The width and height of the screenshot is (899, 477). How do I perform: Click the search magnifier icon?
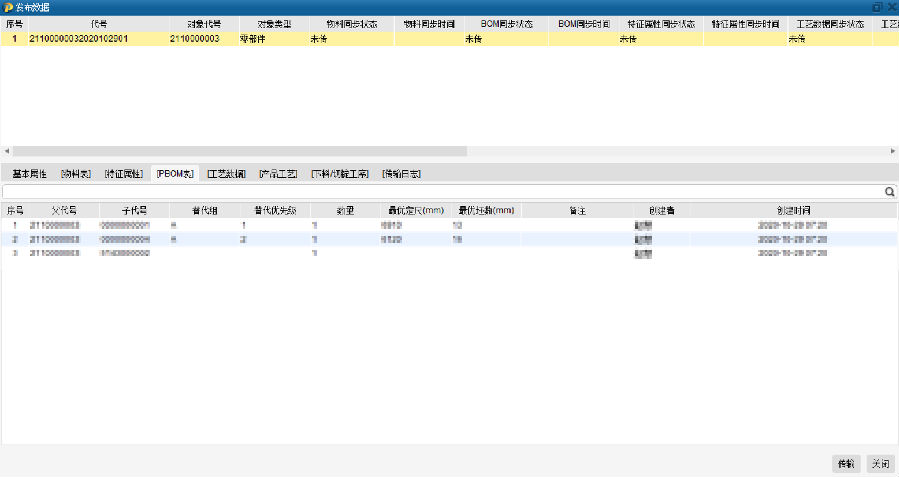coord(889,191)
